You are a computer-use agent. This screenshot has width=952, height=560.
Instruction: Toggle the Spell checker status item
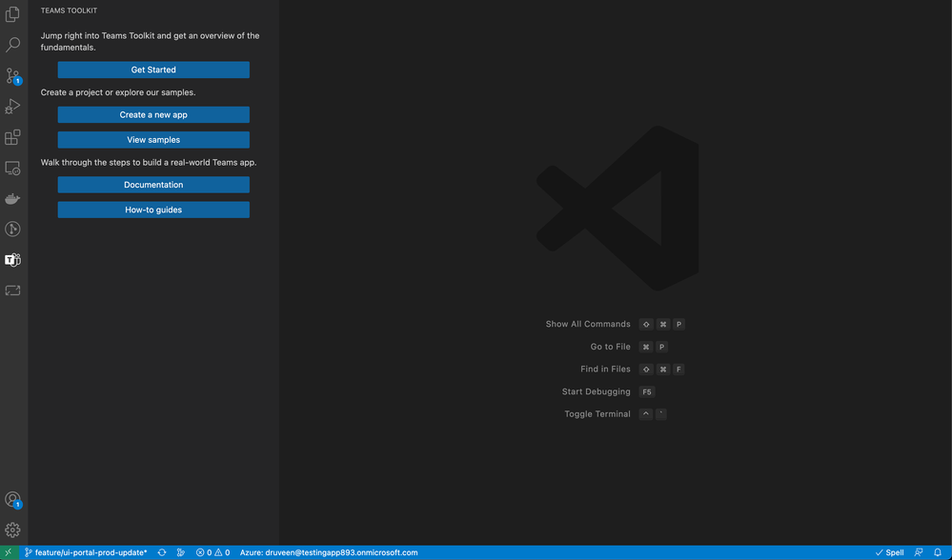coord(889,552)
